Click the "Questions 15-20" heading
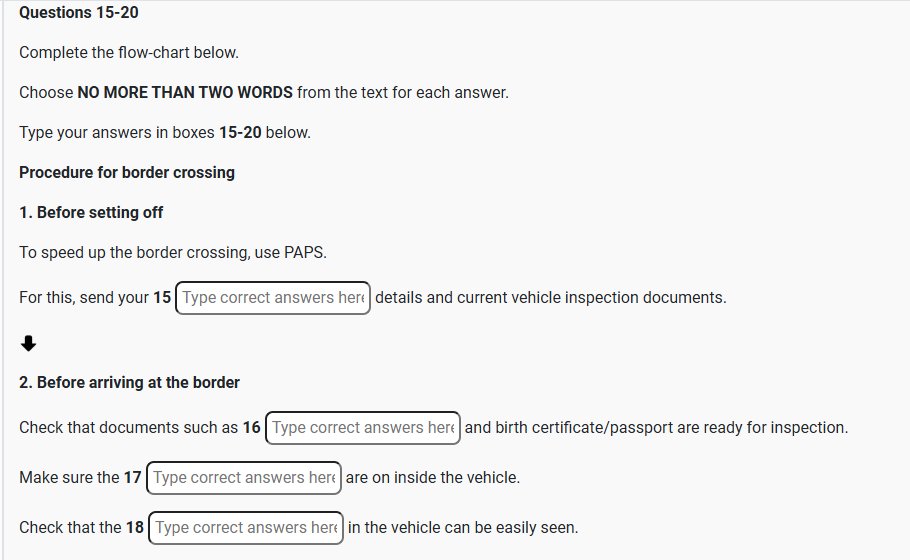 pos(79,13)
